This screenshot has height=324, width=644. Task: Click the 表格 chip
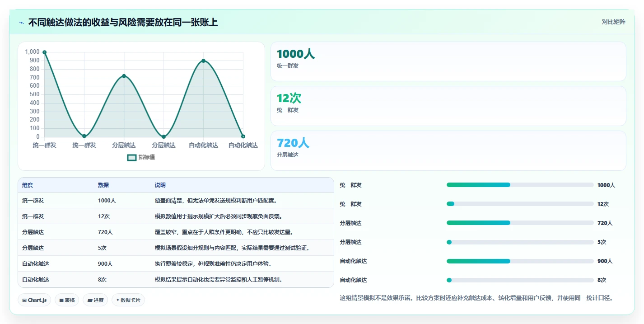click(67, 300)
